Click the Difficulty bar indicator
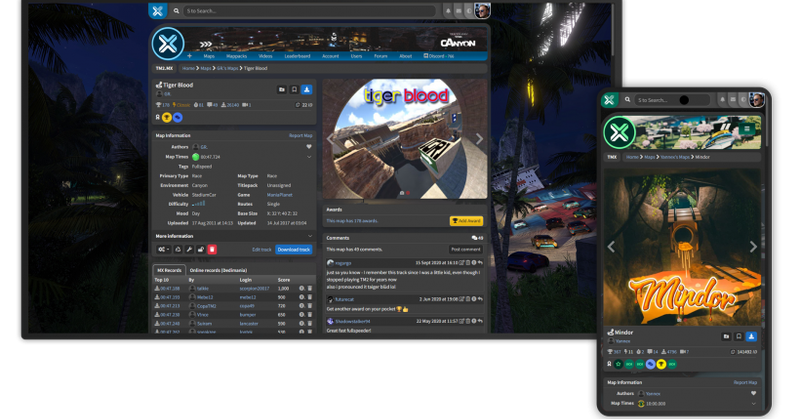800x419 pixels. coord(199,204)
